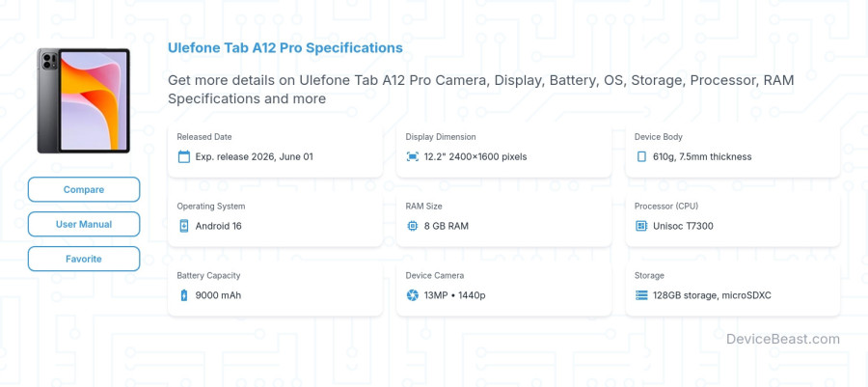Click "Exp. release 2026, June 01" text
The width and height of the screenshot is (868, 387).
click(254, 156)
